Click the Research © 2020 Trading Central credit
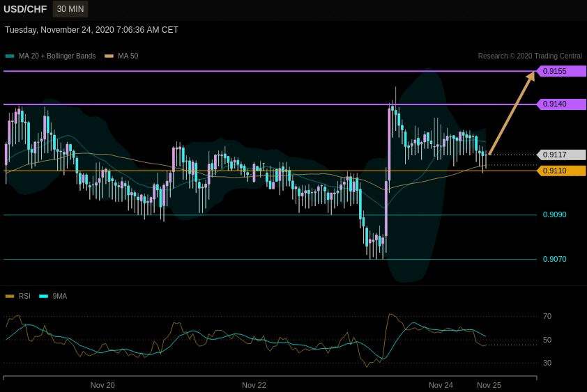The width and height of the screenshot is (587, 392). pos(530,56)
